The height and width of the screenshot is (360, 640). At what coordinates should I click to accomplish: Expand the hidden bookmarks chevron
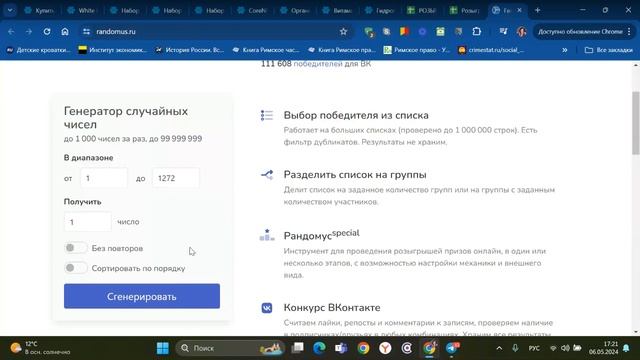(565, 50)
